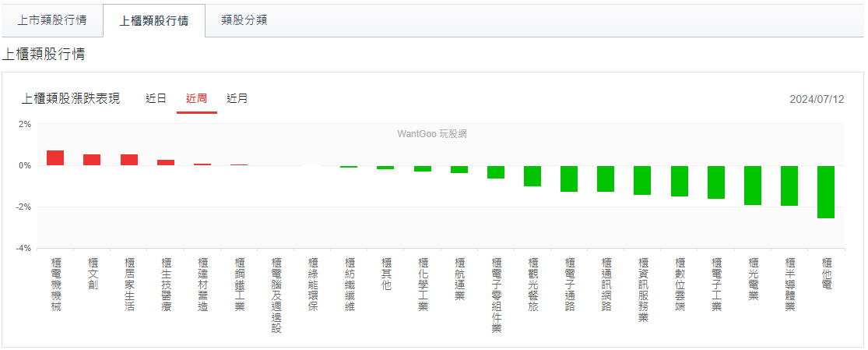Click the green bar for 櫃他電
The image size is (868, 350).
[x=826, y=192]
